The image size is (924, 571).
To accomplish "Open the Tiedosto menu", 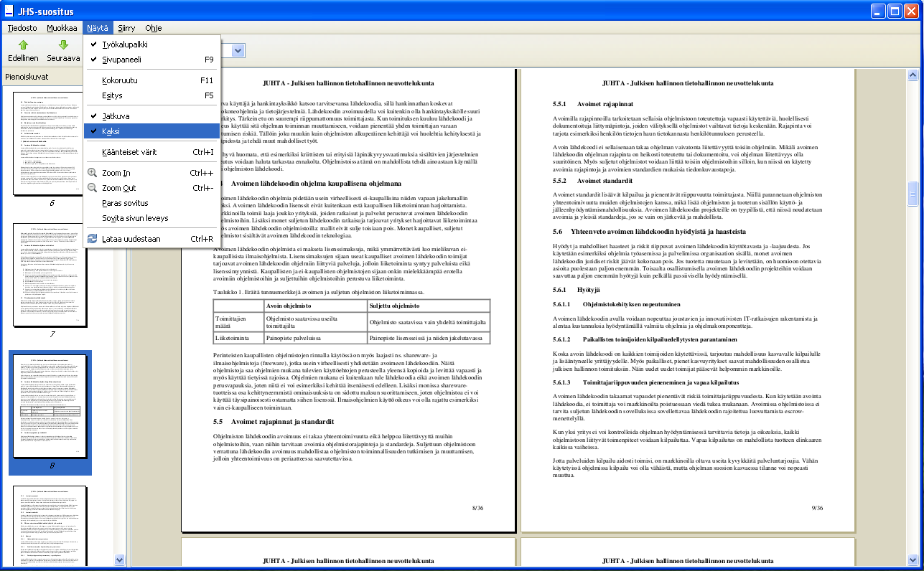I will (22, 28).
